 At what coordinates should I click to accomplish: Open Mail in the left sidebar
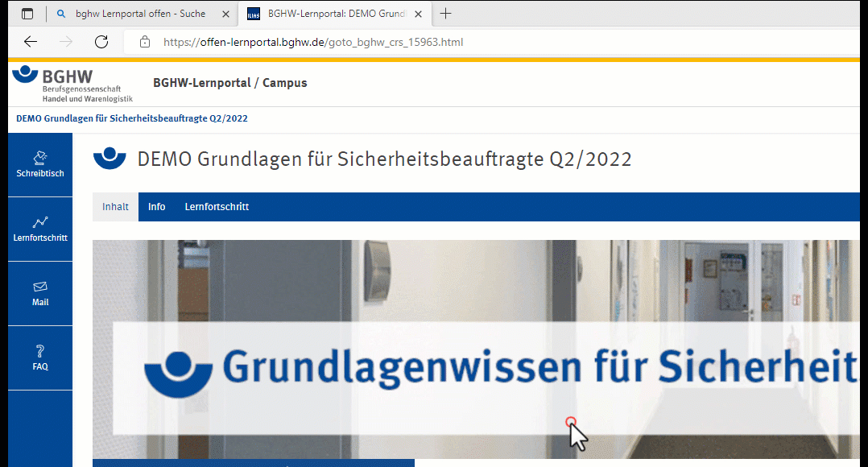click(40, 293)
